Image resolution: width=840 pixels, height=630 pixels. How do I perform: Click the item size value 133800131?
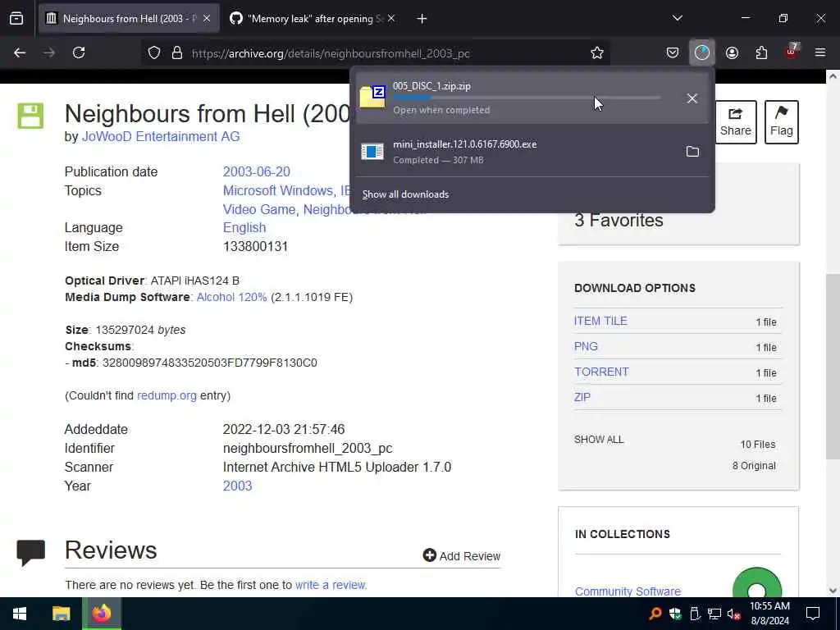point(256,246)
